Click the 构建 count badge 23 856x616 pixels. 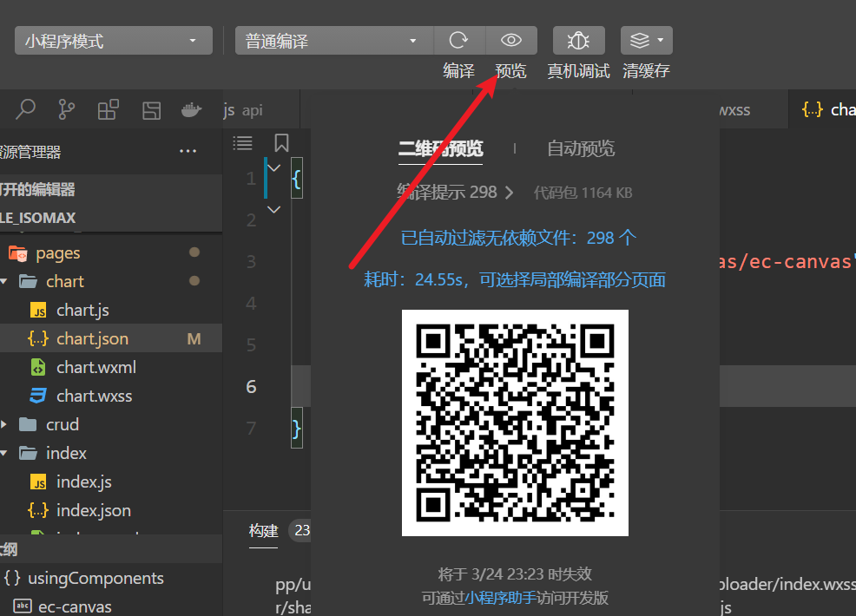pos(301,530)
